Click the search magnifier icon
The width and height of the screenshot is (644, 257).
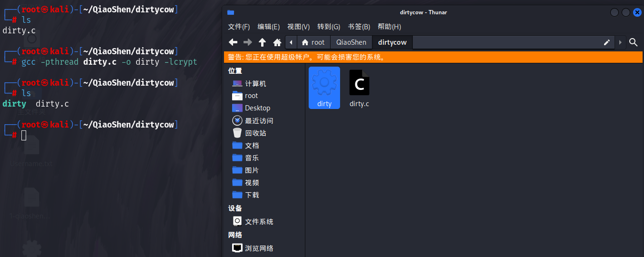(633, 42)
